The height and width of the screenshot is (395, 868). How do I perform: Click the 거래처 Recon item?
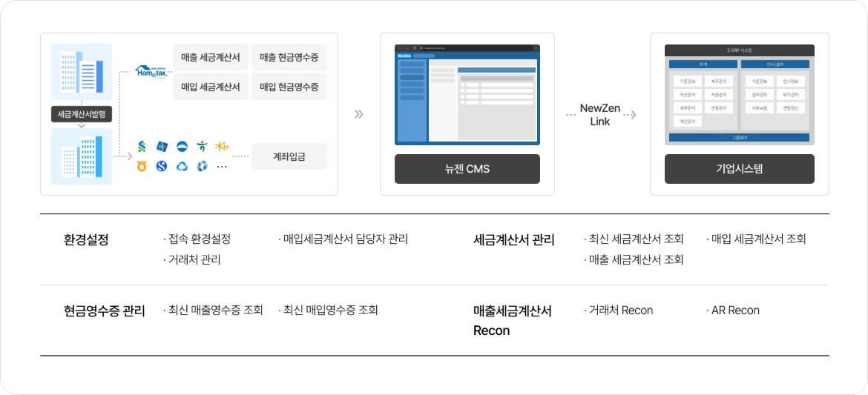[x=618, y=311]
